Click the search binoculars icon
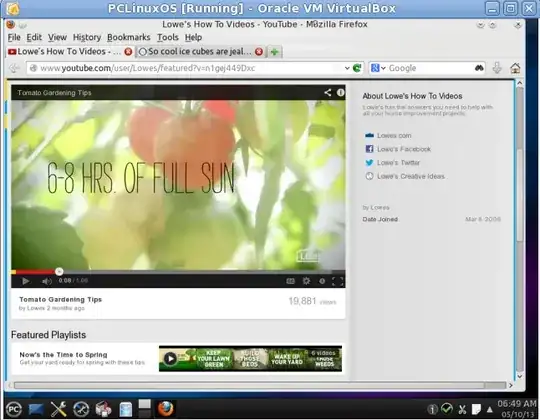The width and height of the screenshot is (540, 420). [479, 68]
